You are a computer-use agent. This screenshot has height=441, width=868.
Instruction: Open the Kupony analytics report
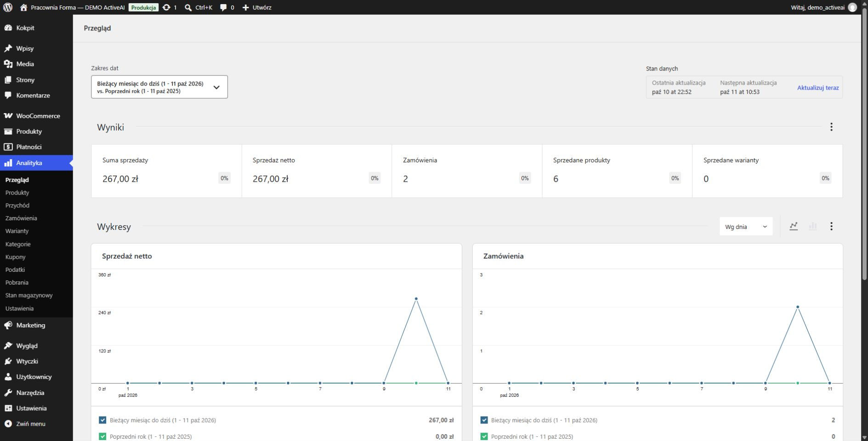[x=16, y=257]
